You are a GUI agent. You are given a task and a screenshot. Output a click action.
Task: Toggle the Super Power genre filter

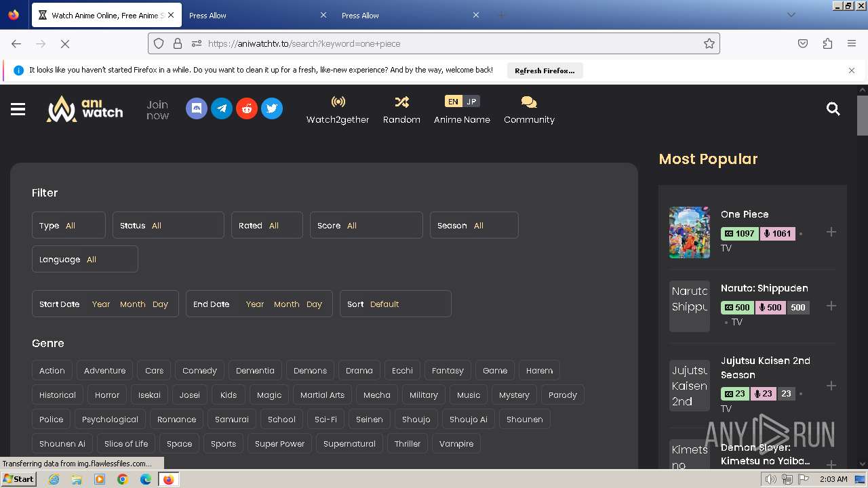[x=279, y=444]
